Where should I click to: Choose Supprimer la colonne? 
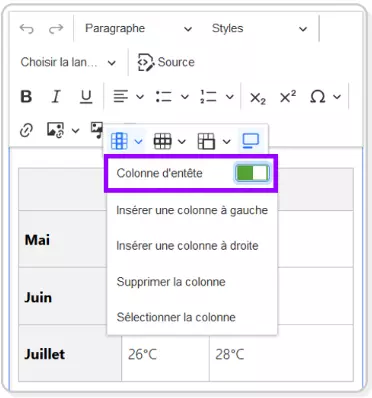point(192,282)
